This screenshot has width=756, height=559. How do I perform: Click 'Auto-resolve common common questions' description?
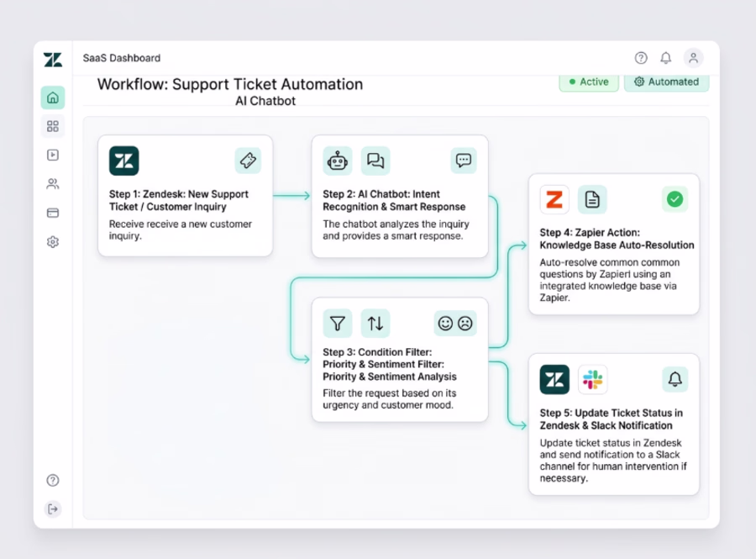pos(610,280)
